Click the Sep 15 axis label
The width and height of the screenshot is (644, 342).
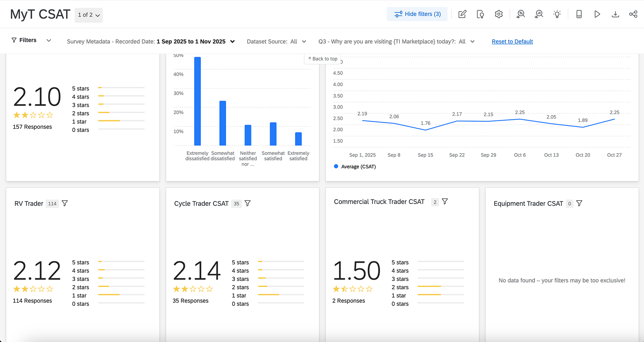pyautogui.click(x=425, y=155)
